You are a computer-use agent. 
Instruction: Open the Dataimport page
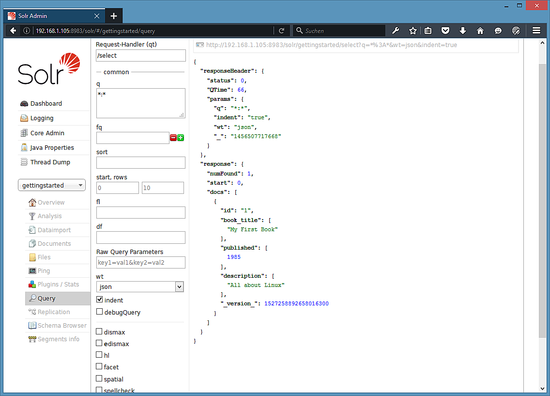49,230
